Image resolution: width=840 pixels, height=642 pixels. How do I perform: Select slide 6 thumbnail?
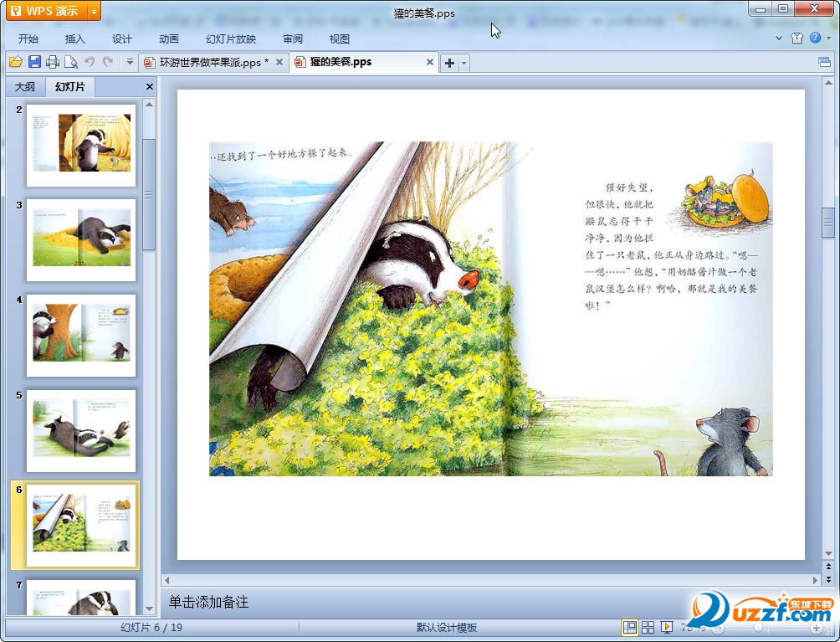(81, 526)
